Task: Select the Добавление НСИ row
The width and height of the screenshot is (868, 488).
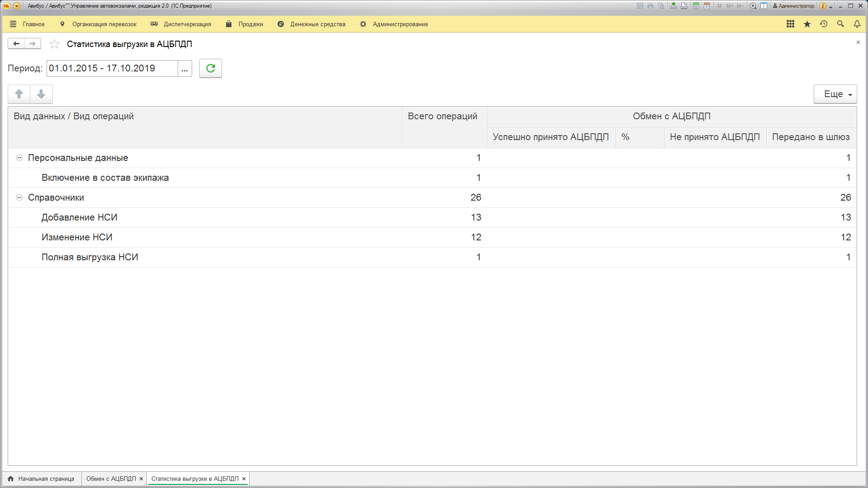Action: pos(80,217)
